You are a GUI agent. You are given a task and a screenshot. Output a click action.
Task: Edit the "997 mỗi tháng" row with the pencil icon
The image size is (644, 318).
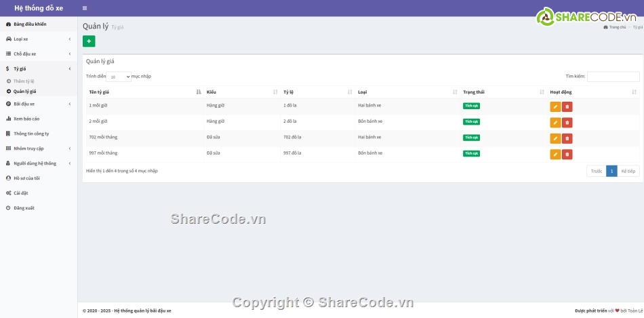click(x=555, y=155)
